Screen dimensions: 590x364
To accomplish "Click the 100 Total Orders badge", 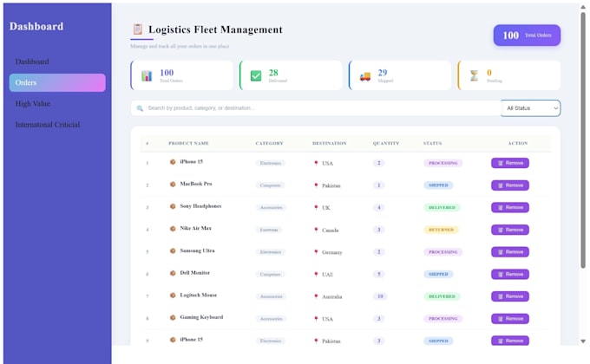I will [x=527, y=36].
